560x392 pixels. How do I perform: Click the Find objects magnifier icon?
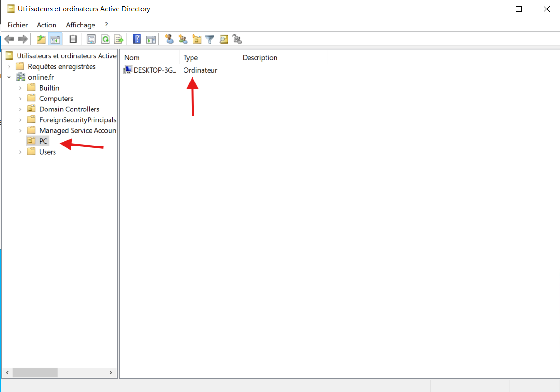[x=223, y=39]
